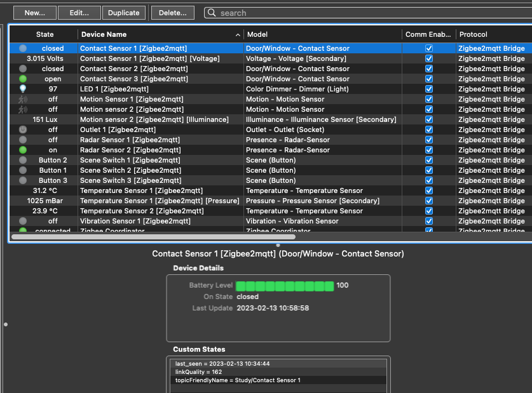Click the grey state dot for Radar Sensor 1
Screen dimensions: 532x393
coord(23,140)
